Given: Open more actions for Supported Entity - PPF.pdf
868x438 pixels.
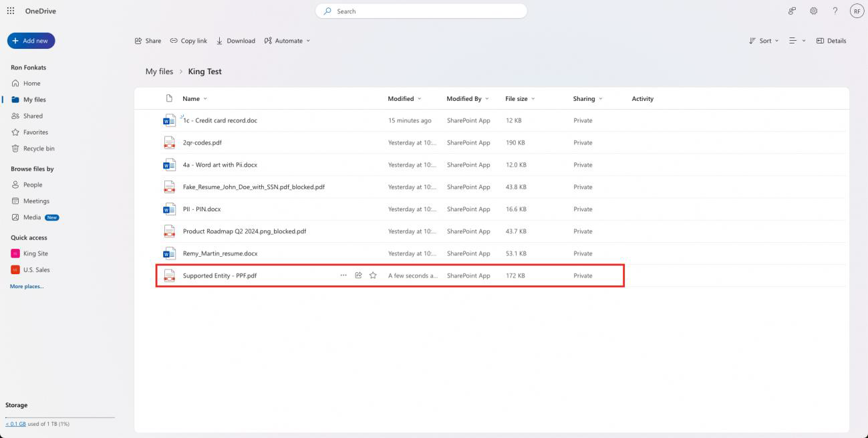Looking at the screenshot, I should 343,276.
